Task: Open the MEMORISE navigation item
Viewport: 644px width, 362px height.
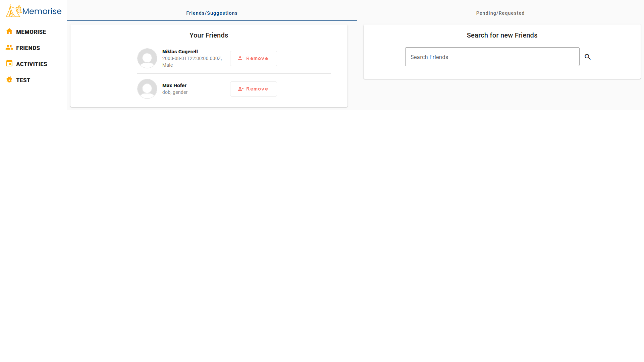Action: [31, 32]
